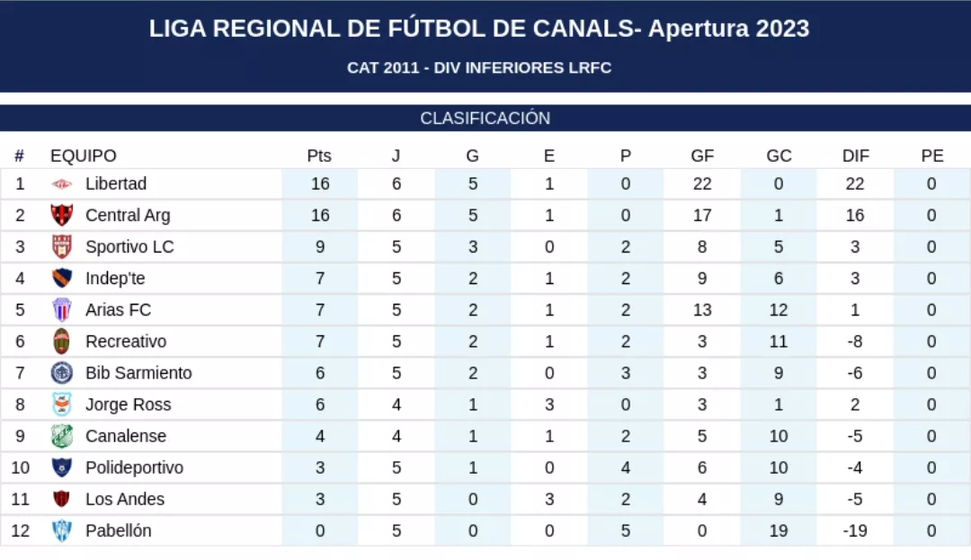
Task: Click the CLASIFICACIÓN section header bar
Action: click(x=485, y=119)
